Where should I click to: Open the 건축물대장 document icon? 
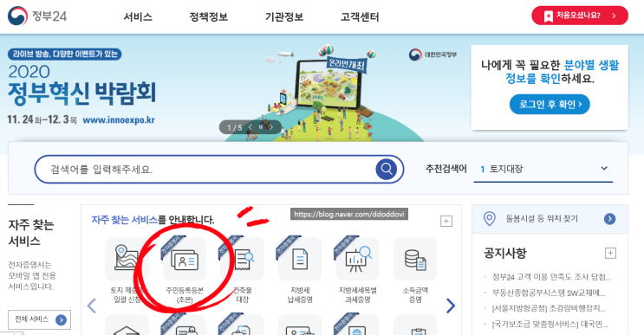click(x=243, y=259)
